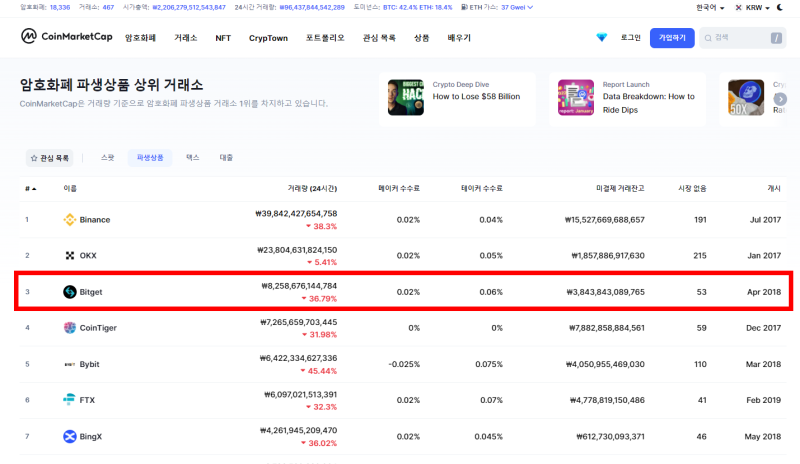Click Binance volume ₩39,842,427,654,758
The width and height of the screenshot is (800, 464).
[x=296, y=213]
